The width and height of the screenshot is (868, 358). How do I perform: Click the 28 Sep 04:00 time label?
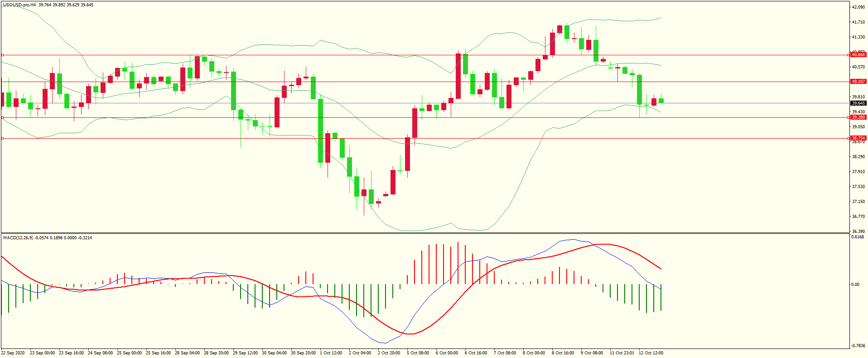187,353
